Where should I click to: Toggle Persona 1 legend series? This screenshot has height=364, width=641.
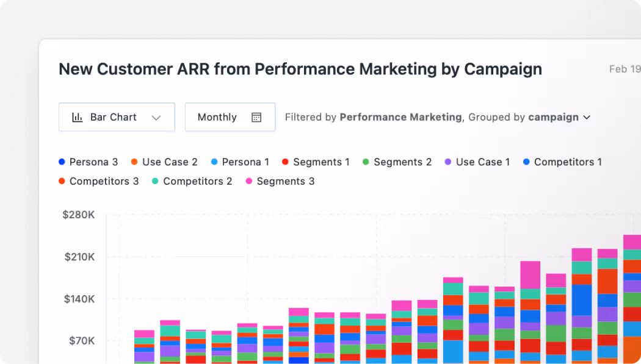(x=240, y=162)
